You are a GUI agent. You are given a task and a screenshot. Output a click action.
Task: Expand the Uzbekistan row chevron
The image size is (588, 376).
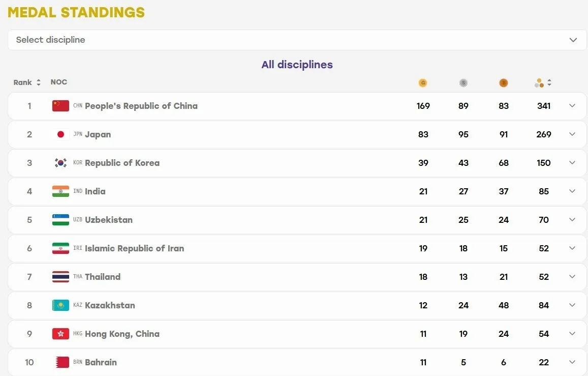click(x=572, y=220)
